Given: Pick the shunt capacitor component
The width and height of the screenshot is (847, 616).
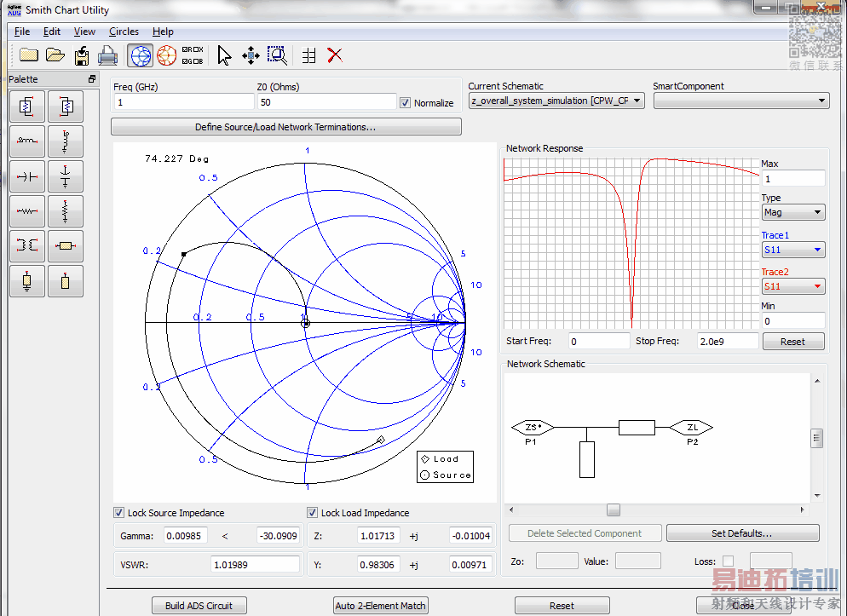Looking at the screenshot, I should 66,176.
